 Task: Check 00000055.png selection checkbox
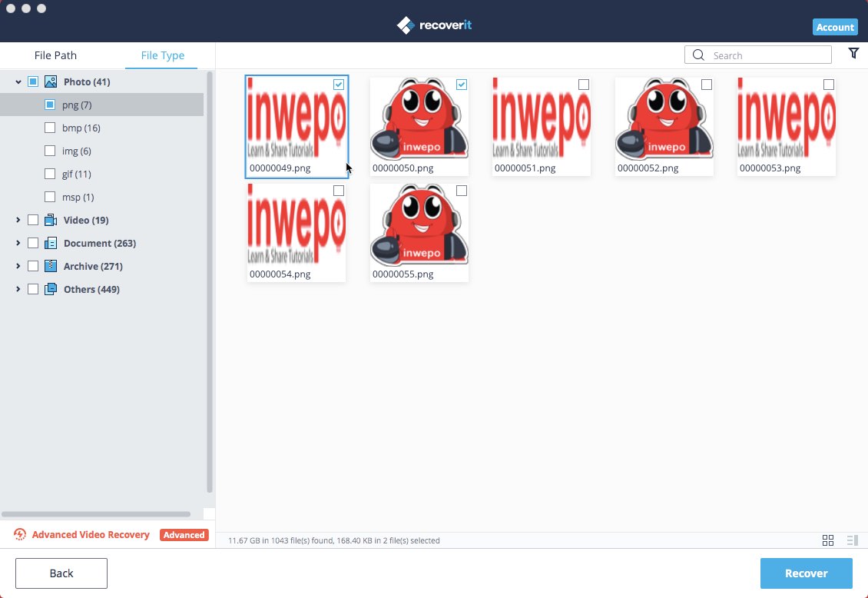point(462,191)
